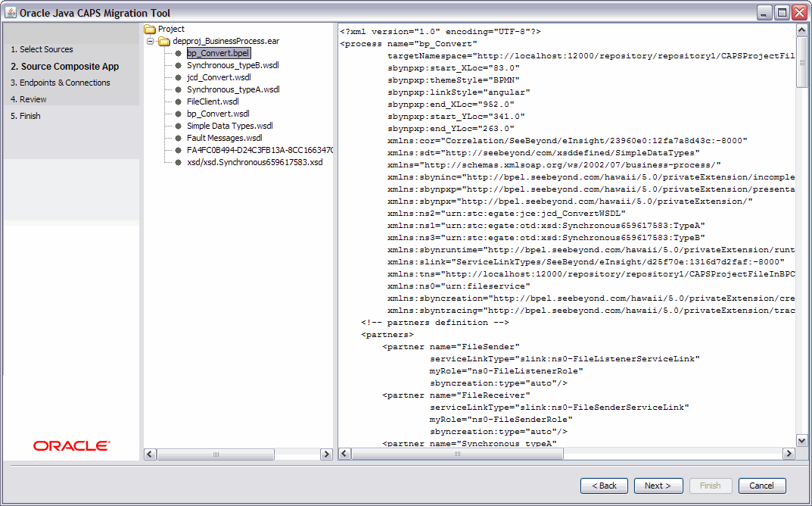Click the partner name="FileSender" line
The image size is (812, 506).
[450, 347]
